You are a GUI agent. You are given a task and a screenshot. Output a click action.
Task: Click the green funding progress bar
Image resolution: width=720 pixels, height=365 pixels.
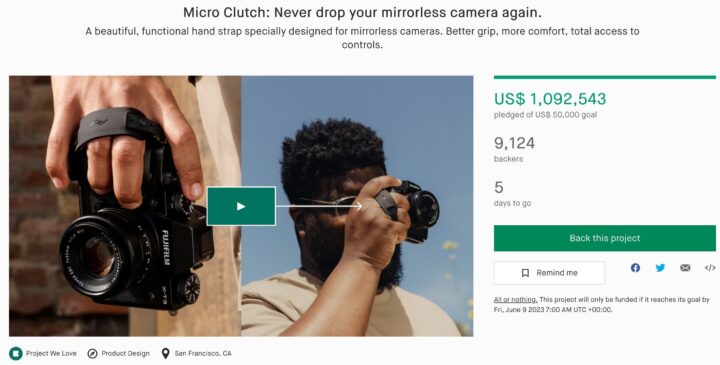(604, 77)
